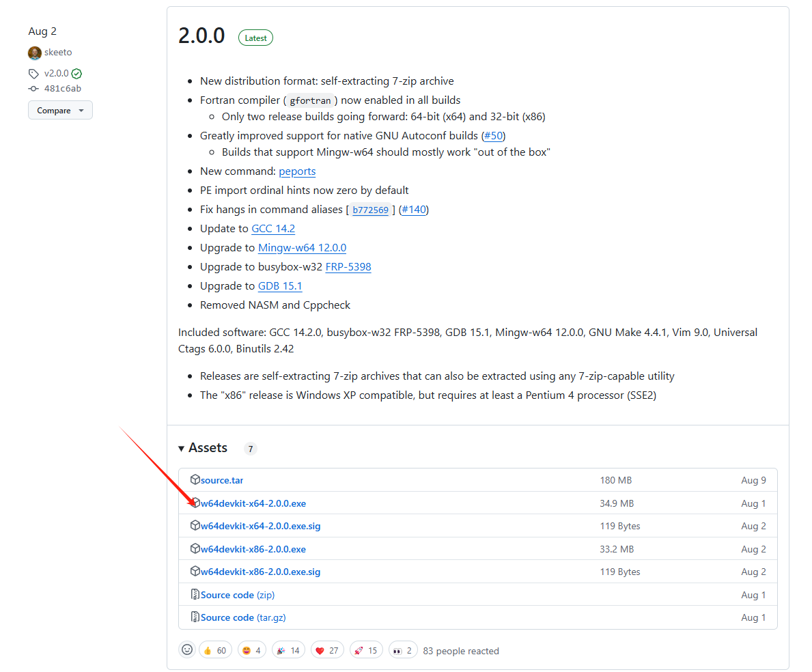
Task: Click the Assets count badge 7
Action: point(251,449)
